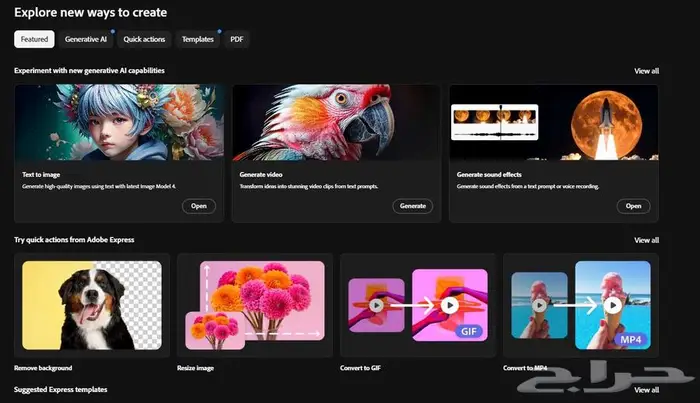Click the large play icon on MP4 preview

pyautogui.click(x=612, y=305)
